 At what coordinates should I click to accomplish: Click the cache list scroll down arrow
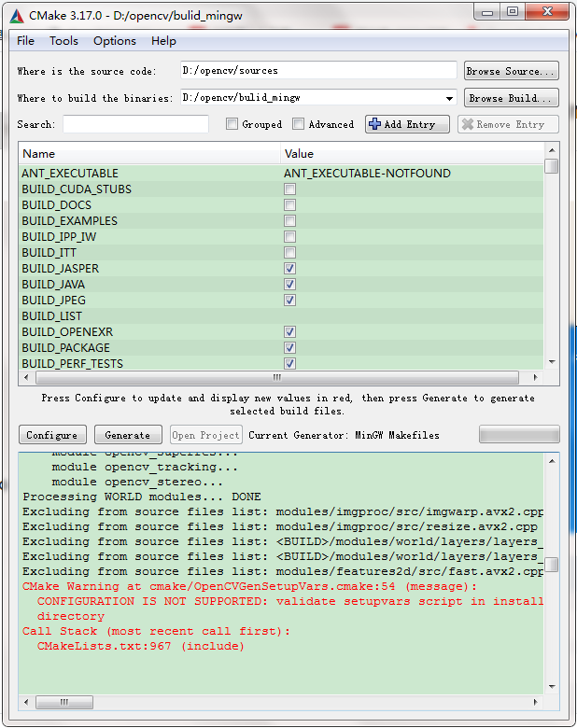point(552,362)
